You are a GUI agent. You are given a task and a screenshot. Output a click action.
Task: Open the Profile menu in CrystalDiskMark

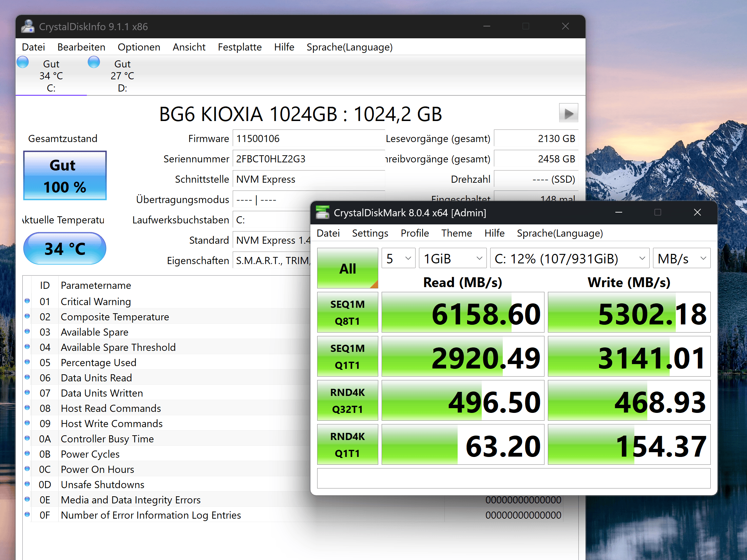coord(415,233)
